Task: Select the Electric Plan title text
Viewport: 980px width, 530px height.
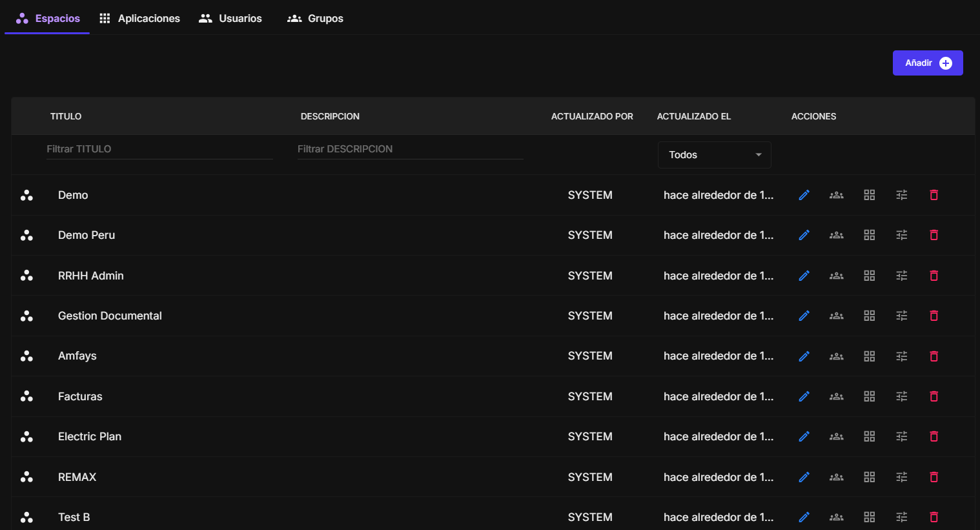Action: point(90,436)
